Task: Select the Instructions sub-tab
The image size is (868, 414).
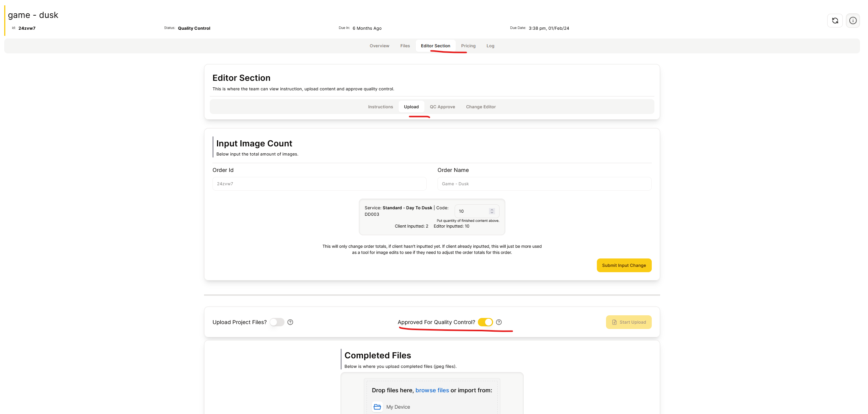Action: point(380,107)
